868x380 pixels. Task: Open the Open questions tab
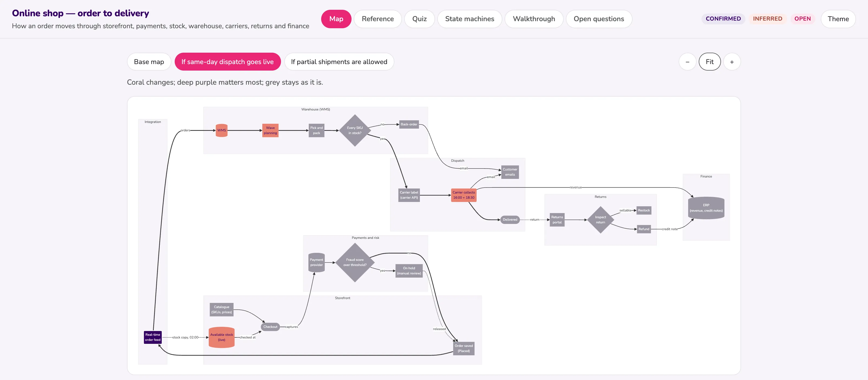click(599, 19)
